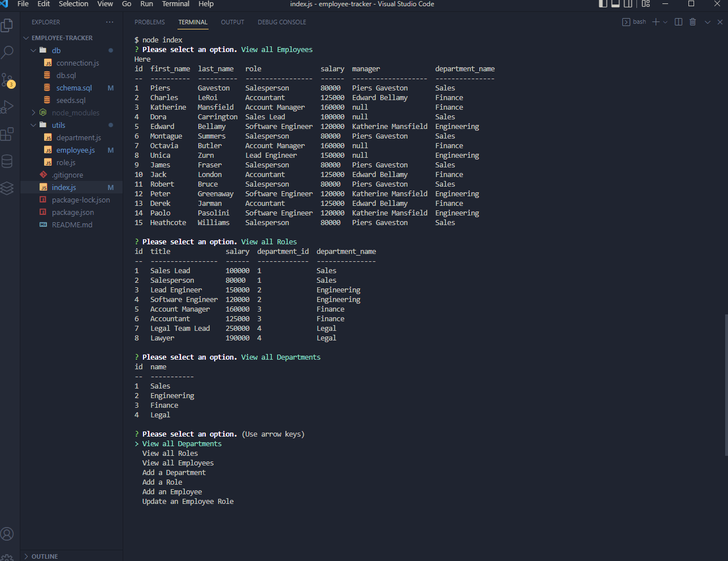Open the Source Control view showing 3 changes
728x561 pixels.
coord(8,79)
